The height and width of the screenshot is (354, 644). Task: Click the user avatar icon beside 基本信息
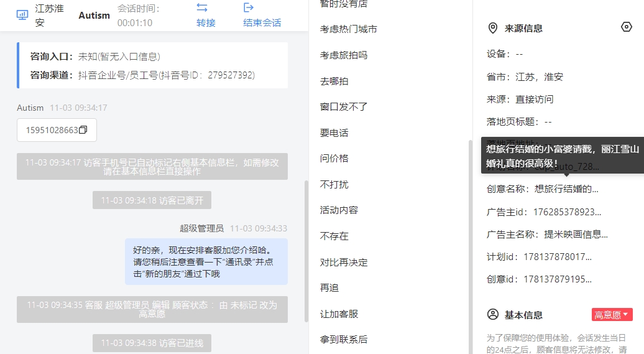pyautogui.click(x=492, y=315)
